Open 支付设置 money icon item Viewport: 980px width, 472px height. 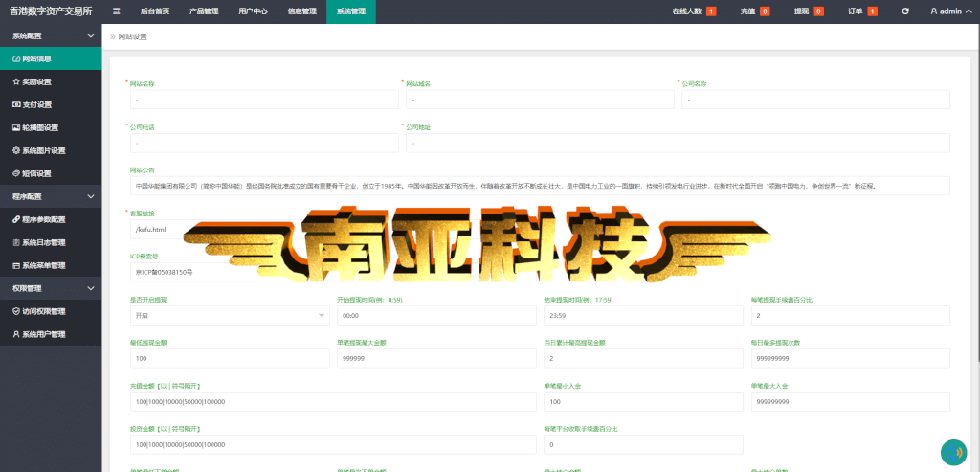coord(51,105)
